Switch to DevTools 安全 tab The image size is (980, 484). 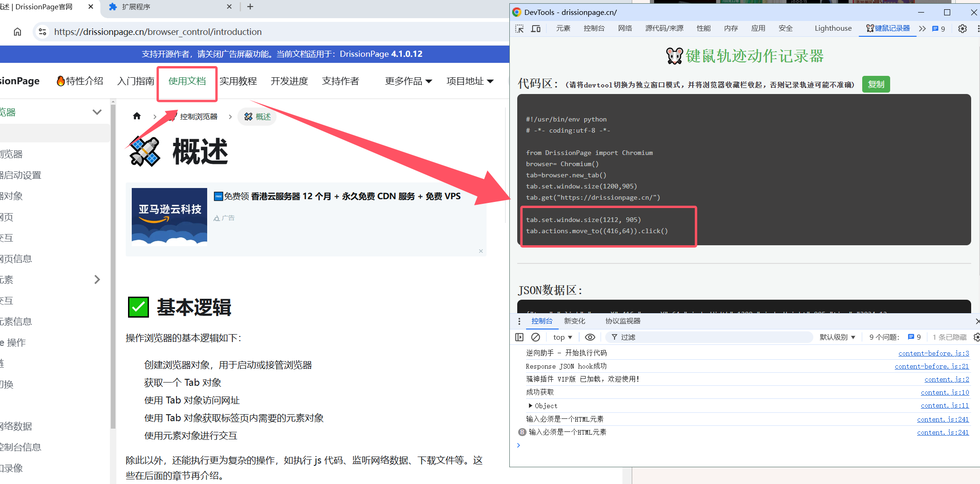point(785,28)
